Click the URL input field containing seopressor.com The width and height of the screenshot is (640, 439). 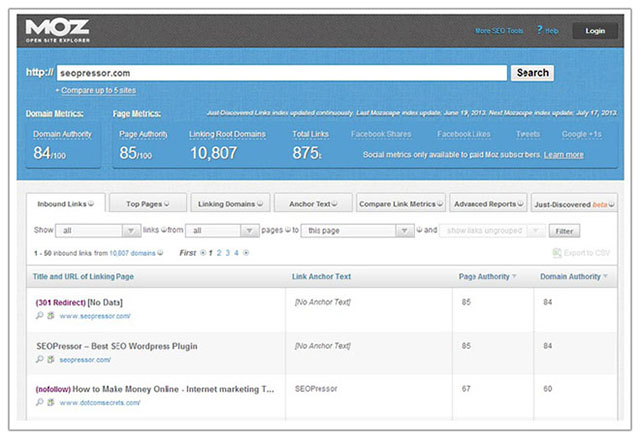[x=282, y=73]
